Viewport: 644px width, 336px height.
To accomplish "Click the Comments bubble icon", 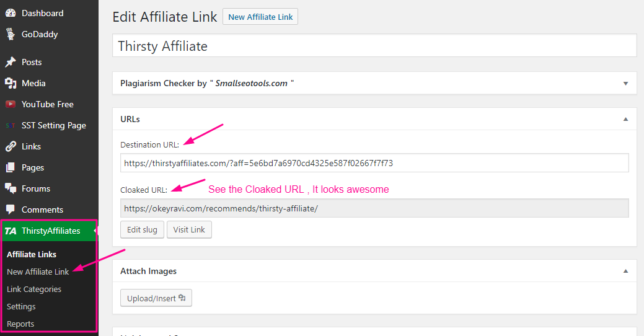I will tap(11, 210).
